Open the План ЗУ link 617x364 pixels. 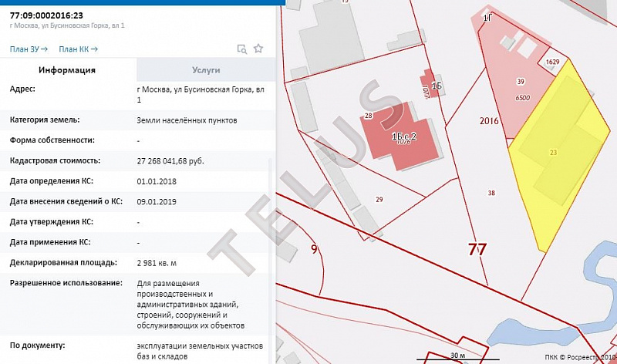coord(29,49)
